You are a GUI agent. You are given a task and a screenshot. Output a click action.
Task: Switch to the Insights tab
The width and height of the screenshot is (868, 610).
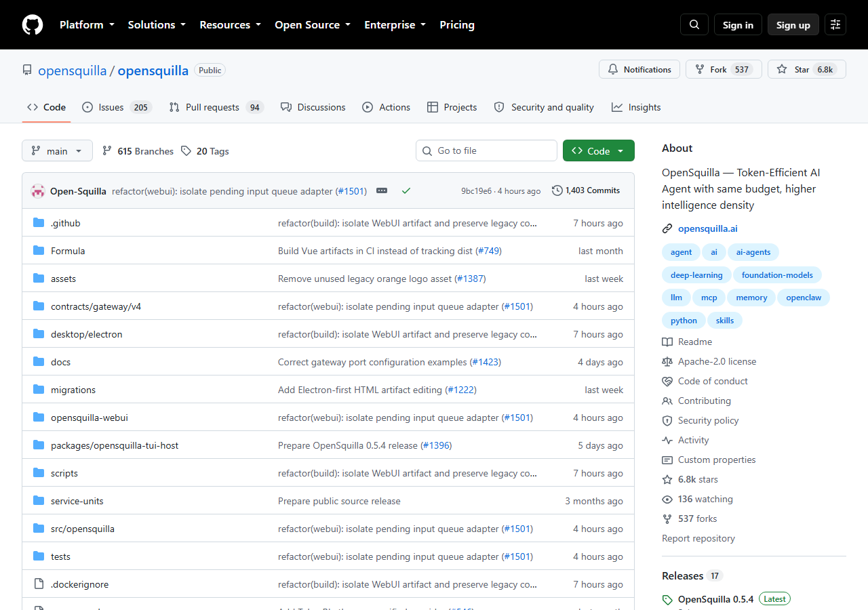636,107
